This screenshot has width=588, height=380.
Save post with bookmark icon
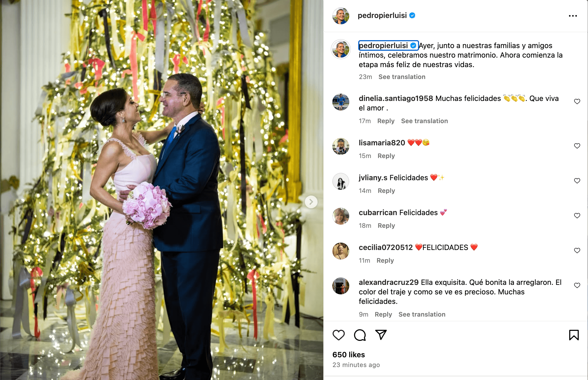point(574,335)
